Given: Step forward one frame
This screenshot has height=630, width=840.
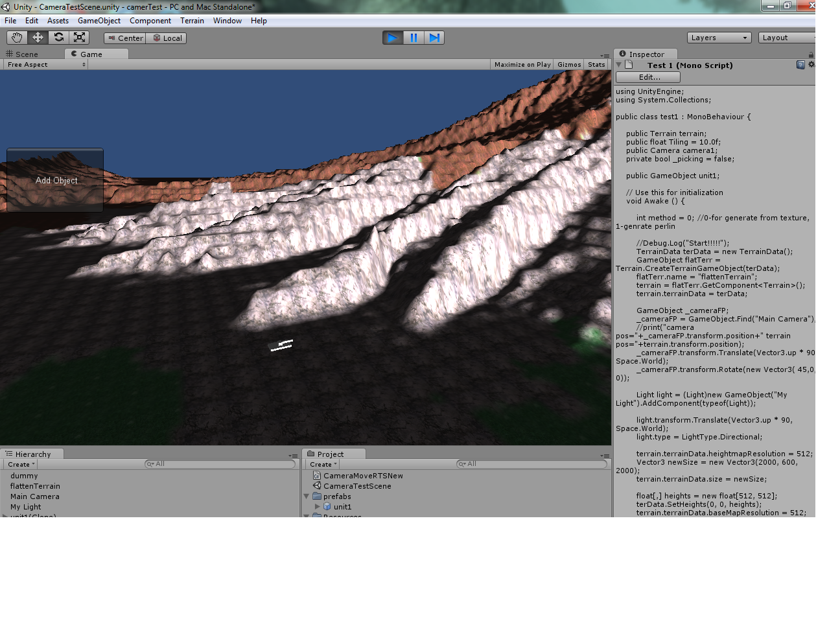Looking at the screenshot, I should tap(434, 38).
